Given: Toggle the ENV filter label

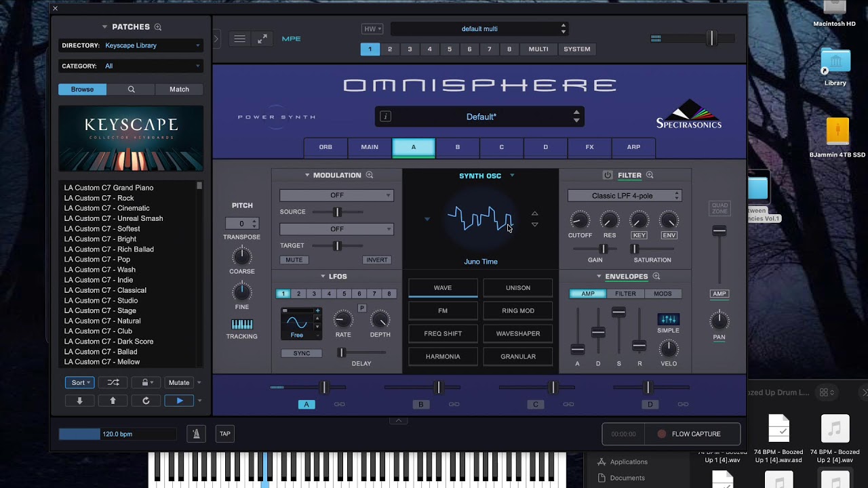Looking at the screenshot, I should (669, 235).
